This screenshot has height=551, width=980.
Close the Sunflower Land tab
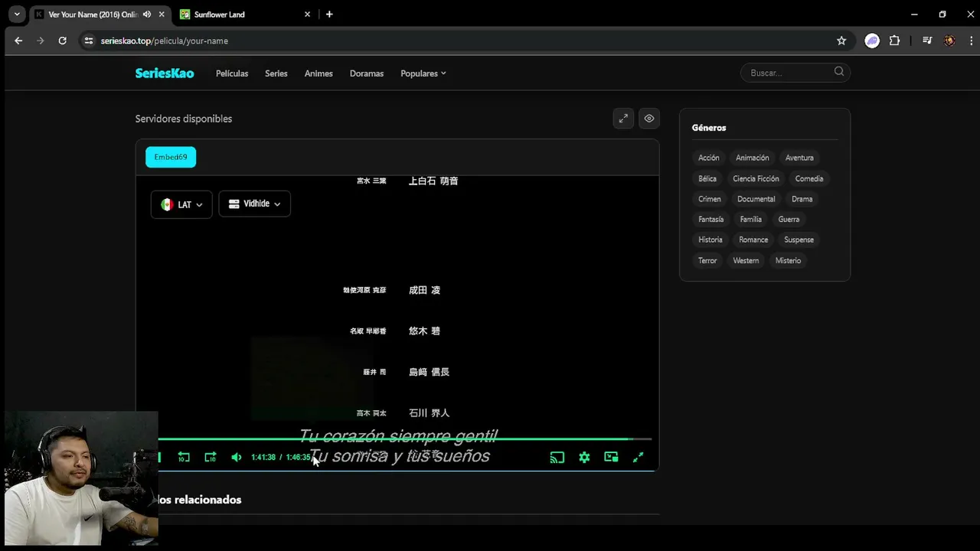[308, 15]
